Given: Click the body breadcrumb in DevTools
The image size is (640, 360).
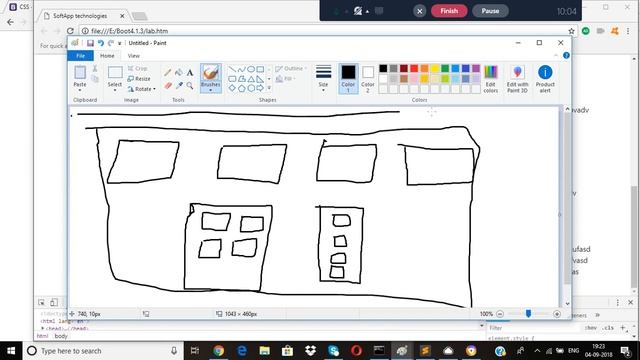Looking at the screenshot, I should 61,336.
